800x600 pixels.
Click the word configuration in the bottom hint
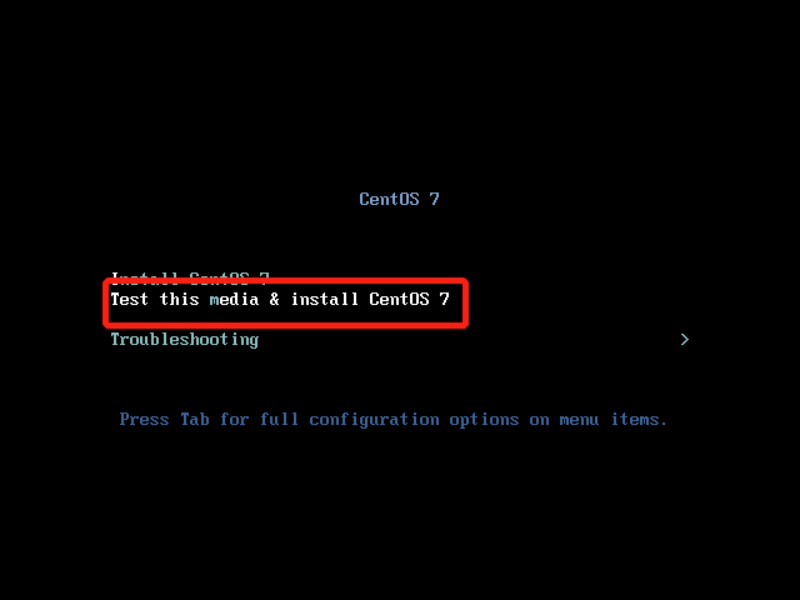374,420
